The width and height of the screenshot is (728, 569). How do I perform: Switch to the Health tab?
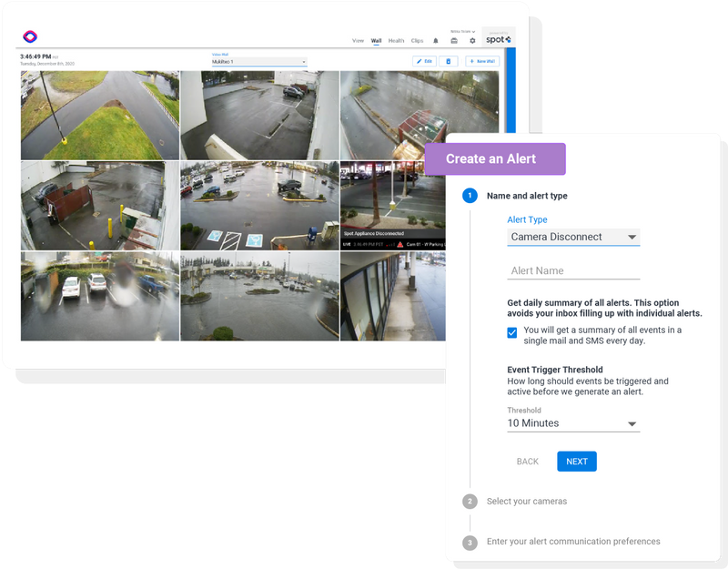click(x=396, y=40)
